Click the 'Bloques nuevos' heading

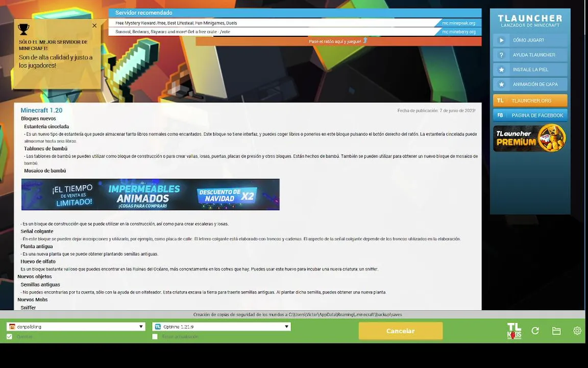point(38,119)
